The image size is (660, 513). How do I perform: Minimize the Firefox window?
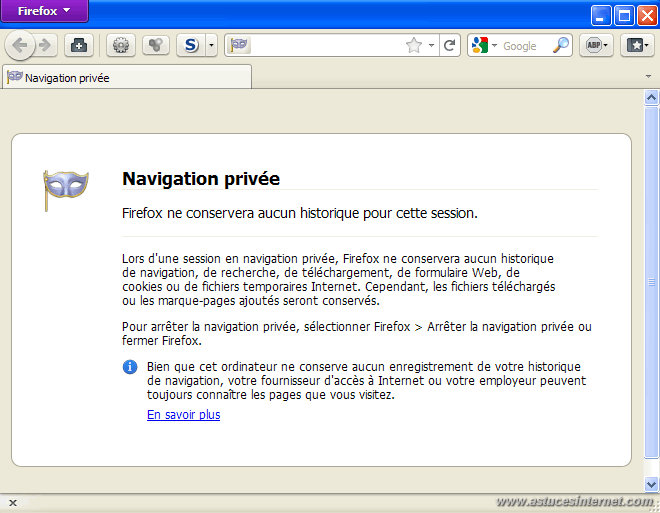click(601, 16)
